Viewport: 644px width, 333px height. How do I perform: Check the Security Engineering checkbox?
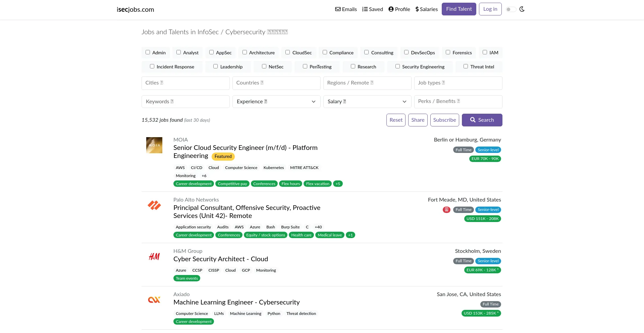tap(397, 66)
